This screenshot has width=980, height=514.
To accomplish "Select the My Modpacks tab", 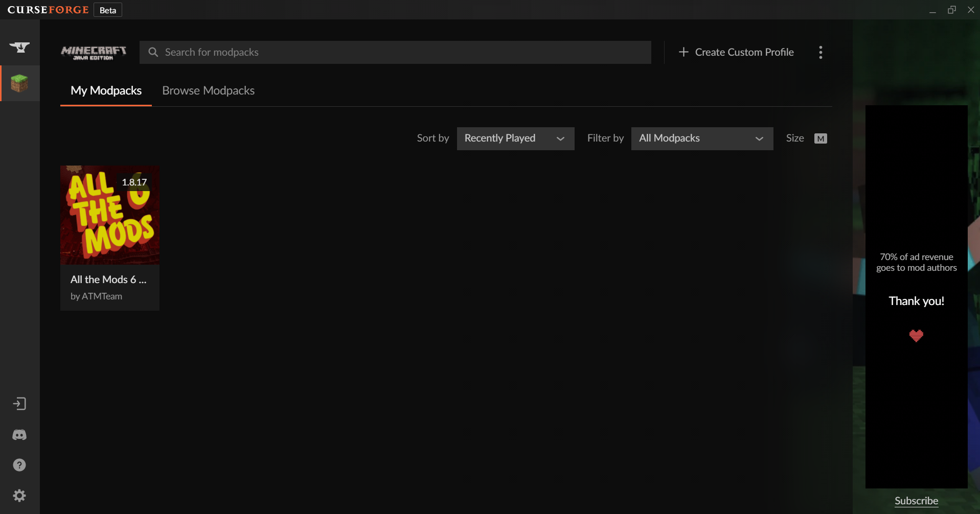I will point(106,90).
